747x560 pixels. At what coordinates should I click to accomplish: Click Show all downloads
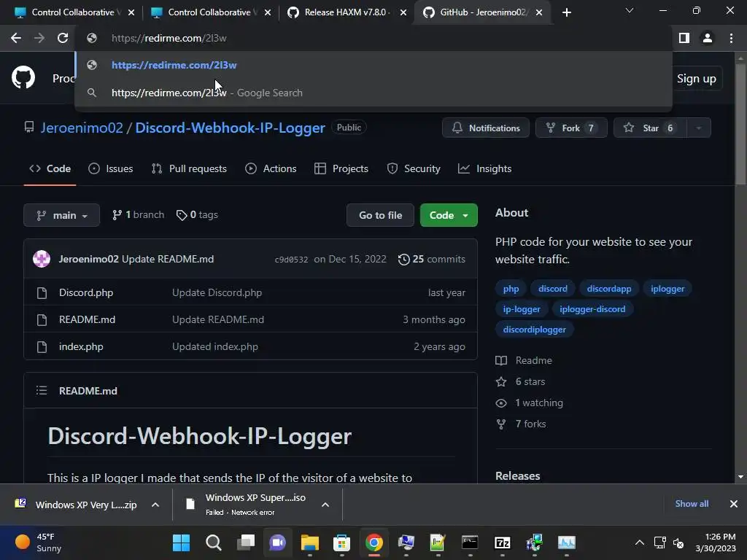point(692,504)
